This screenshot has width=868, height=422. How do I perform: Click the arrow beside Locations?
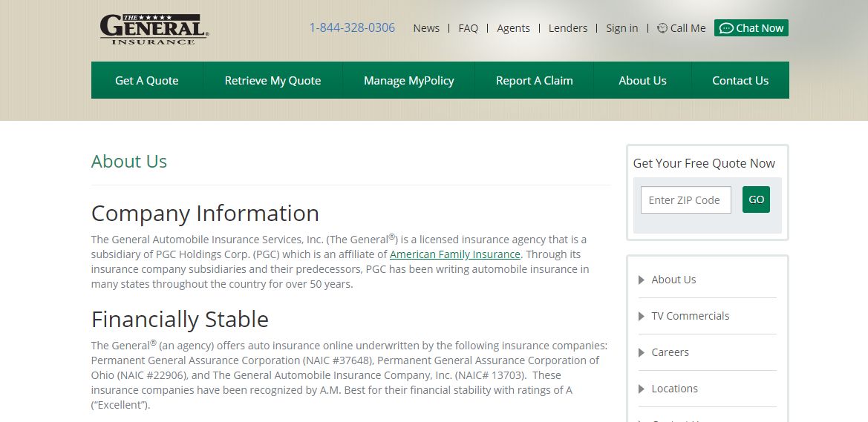(642, 389)
